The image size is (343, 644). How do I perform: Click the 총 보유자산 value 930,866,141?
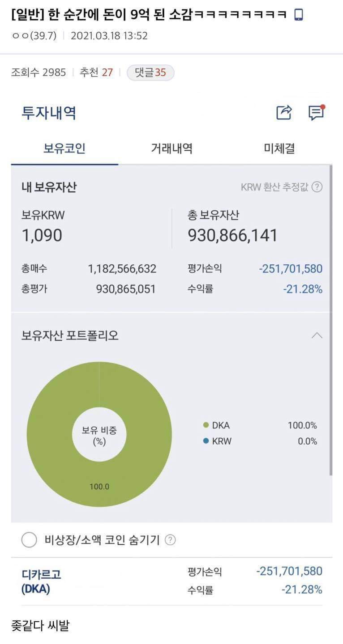[233, 235]
